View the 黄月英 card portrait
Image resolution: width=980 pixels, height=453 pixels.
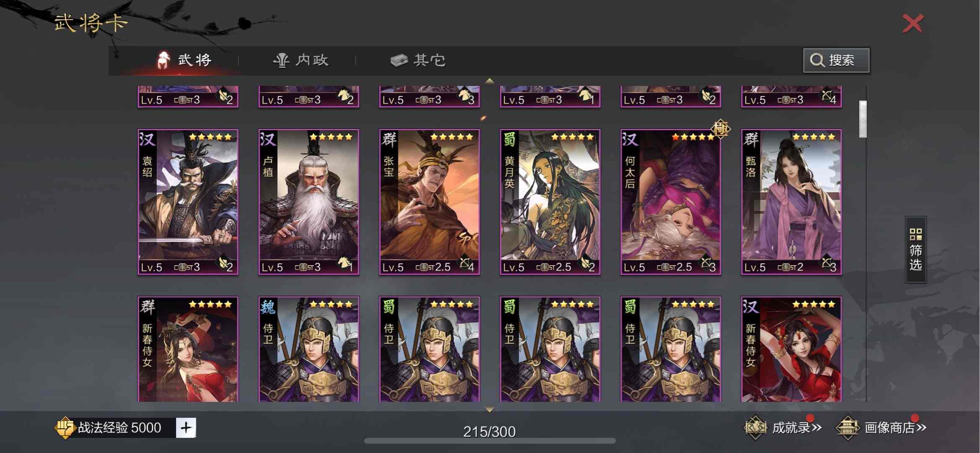coord(550,202)
